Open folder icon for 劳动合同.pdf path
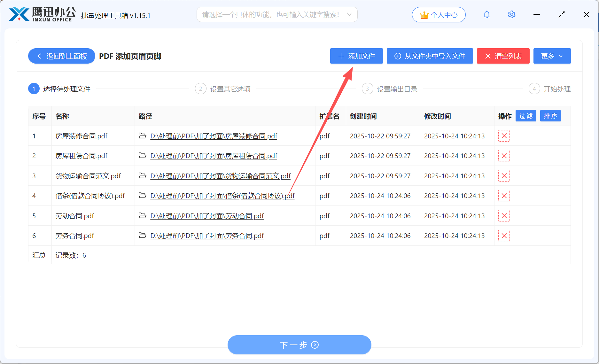Viewport: 599px width, 364px height. 142,216
